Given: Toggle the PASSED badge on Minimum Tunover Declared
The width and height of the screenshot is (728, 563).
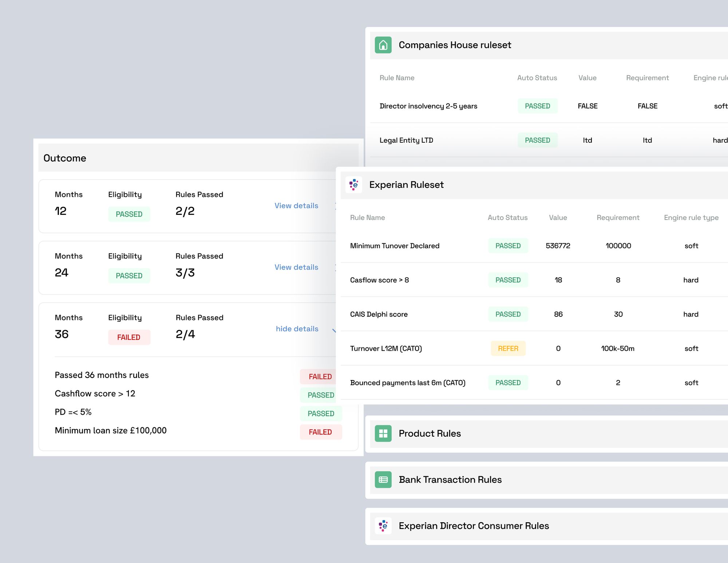Looking at the screenshot, I should point(508,246).
